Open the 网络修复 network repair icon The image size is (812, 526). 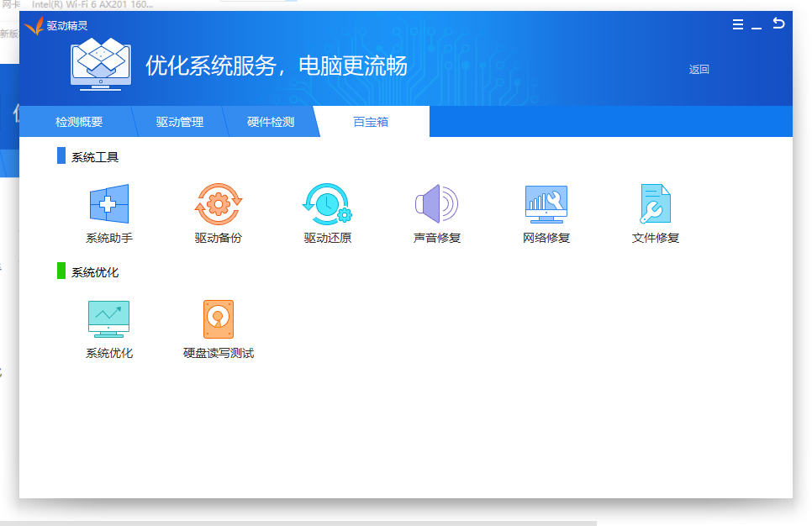(x=546, y=204)
